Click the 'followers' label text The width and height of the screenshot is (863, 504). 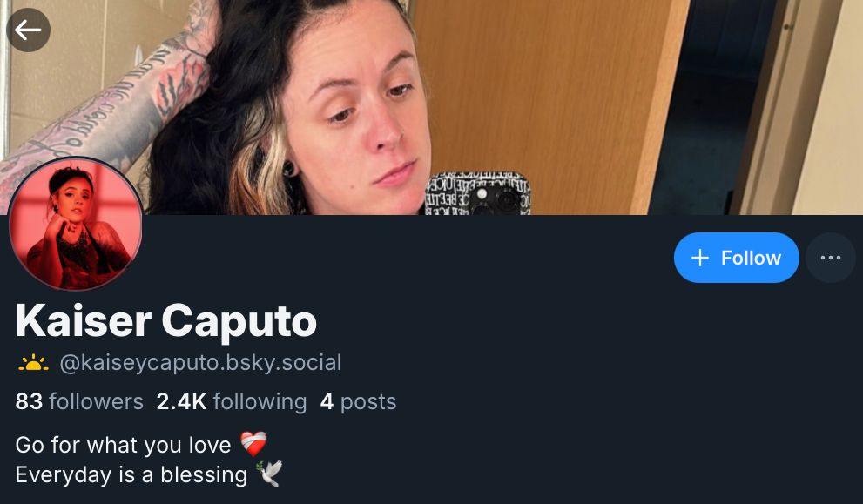tap(97, 401)
